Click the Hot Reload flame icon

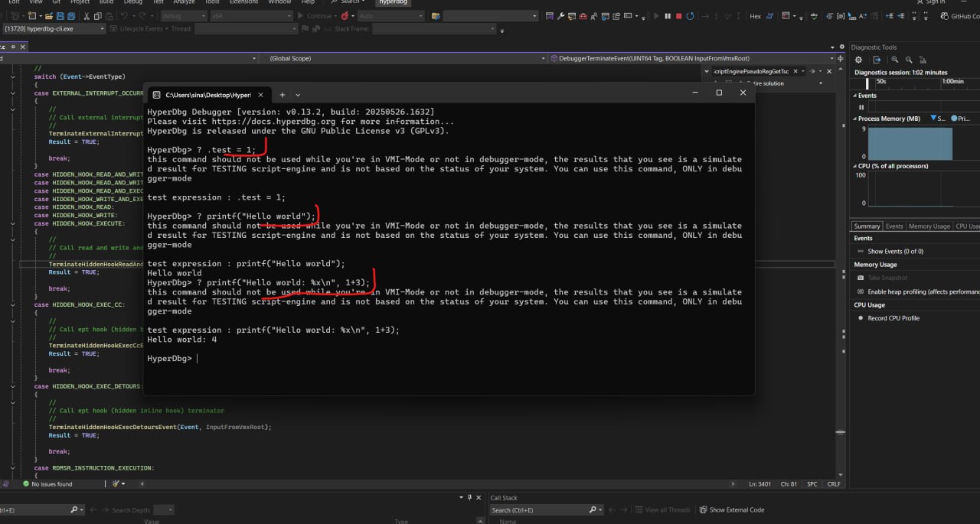tap(344, 16)
